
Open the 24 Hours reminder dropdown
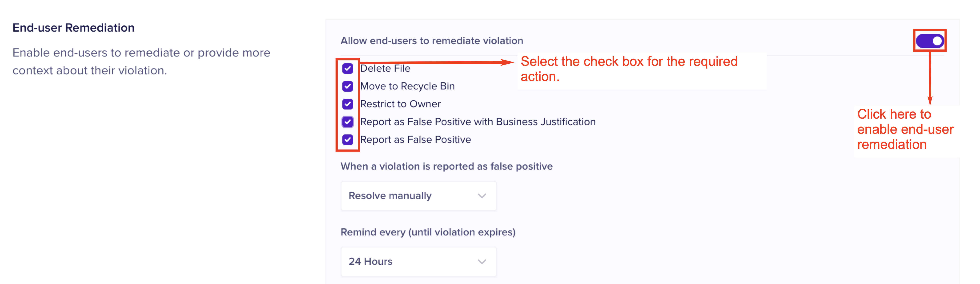[x=418, y=262]
